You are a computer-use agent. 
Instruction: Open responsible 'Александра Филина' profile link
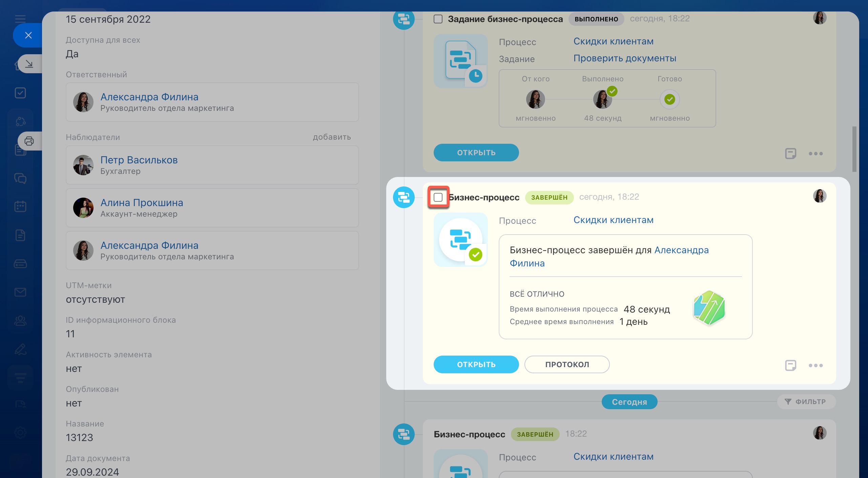(149, 97)
